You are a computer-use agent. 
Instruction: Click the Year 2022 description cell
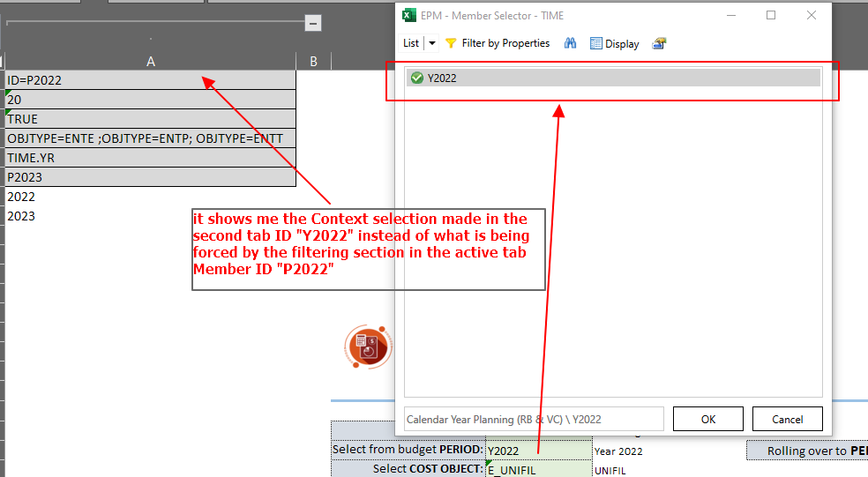(618, 451)
